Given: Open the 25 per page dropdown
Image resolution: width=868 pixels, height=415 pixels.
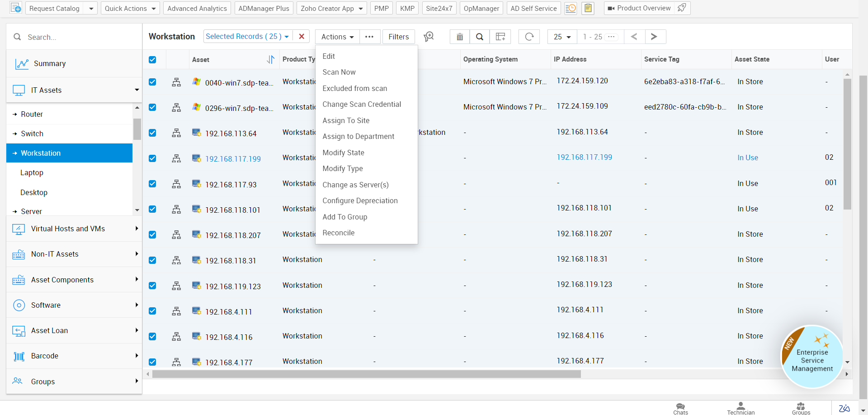Looking at the screenshot, I should (x=562, y=37).
